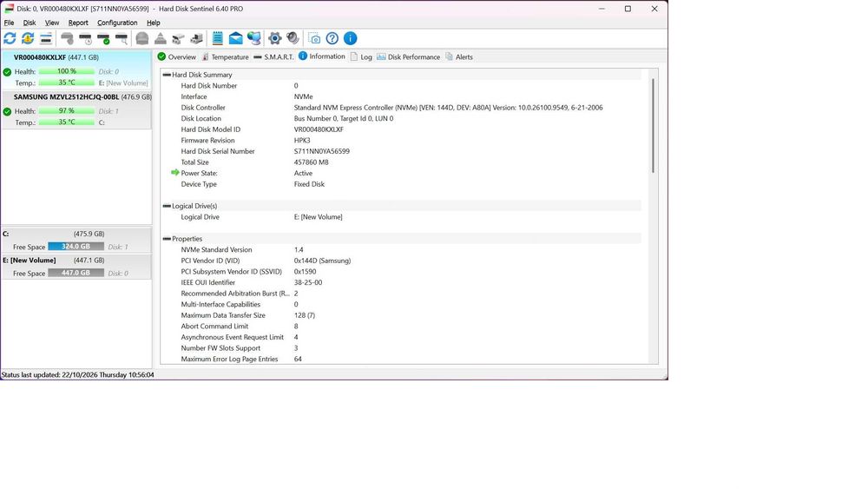Viewport: 868px width, 489px height.
Task: Open preferences with the gear icon
Action: pyautogui.click(x=274, y=38)
